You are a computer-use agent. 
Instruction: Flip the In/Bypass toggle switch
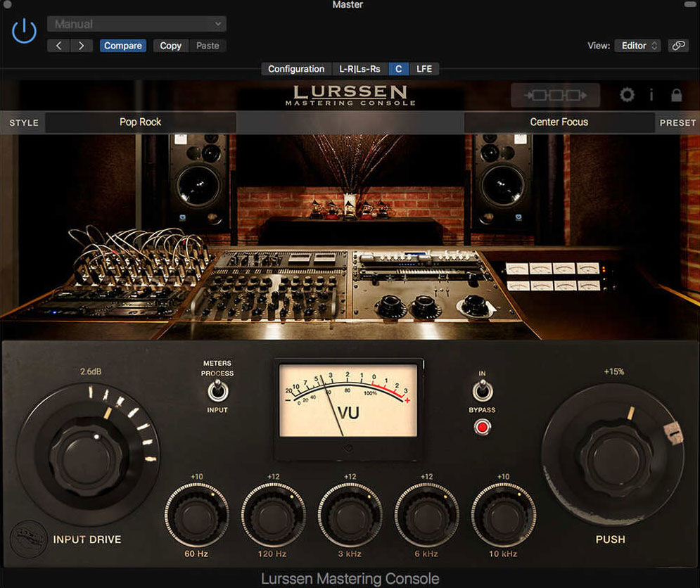tap(482, 390)
